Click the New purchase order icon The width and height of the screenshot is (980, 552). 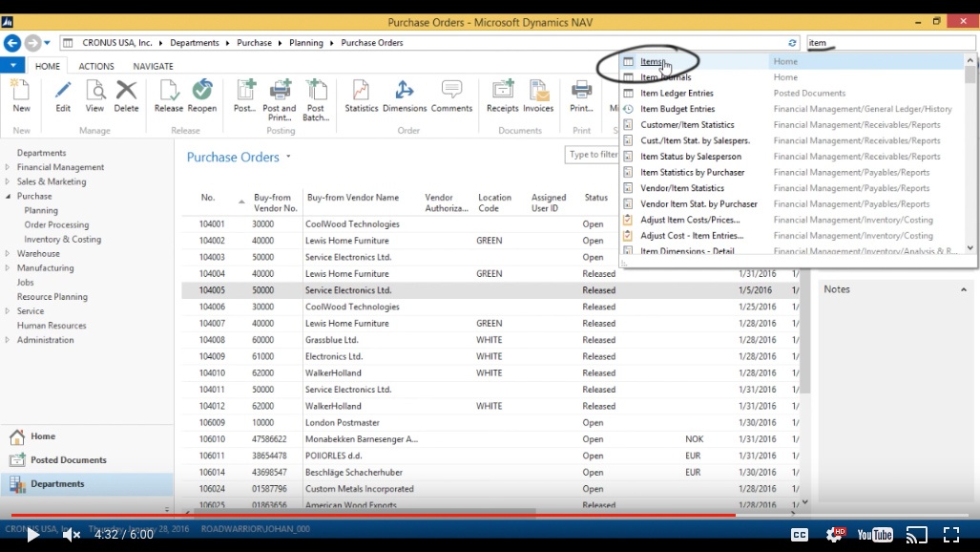[21, 91]
